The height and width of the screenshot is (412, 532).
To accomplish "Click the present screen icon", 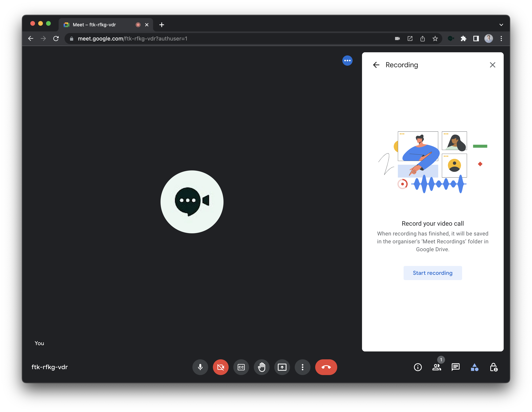I will coord(282,367).
